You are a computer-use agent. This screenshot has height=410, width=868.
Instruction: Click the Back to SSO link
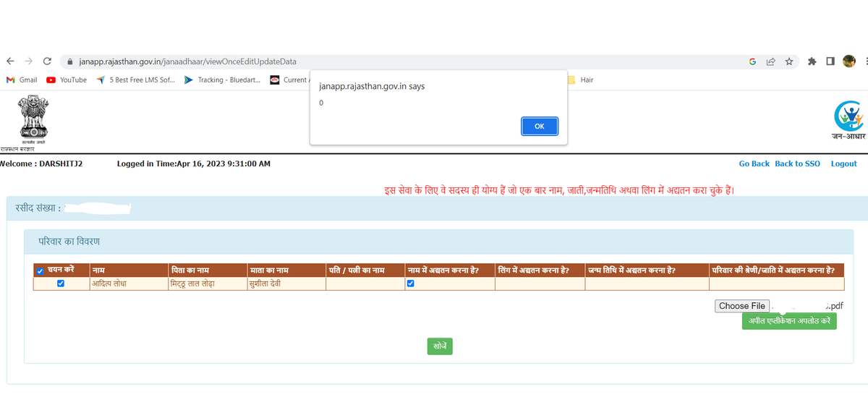pyautogui.click(x=797, y=164)
